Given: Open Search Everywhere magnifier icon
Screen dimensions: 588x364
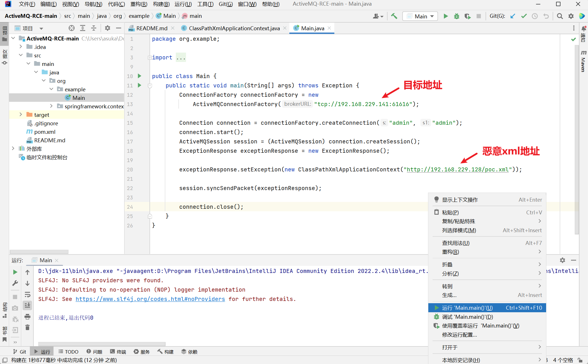Looking at the screenshot, I should 560,16.
